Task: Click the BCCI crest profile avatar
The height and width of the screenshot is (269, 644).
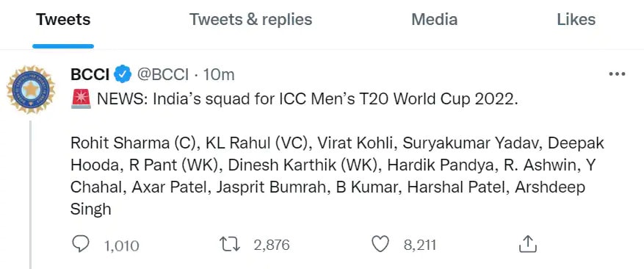Action: (x=30, y=89)
